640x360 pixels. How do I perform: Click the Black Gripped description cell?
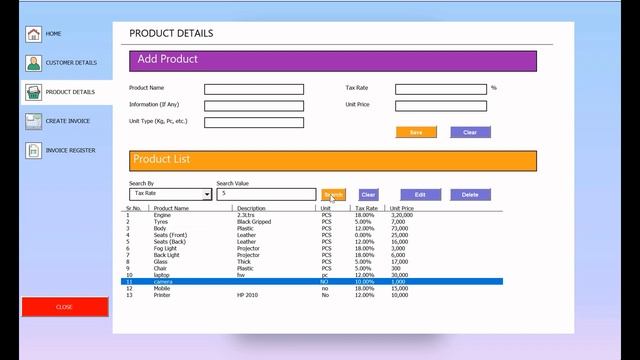coord(254,222)
